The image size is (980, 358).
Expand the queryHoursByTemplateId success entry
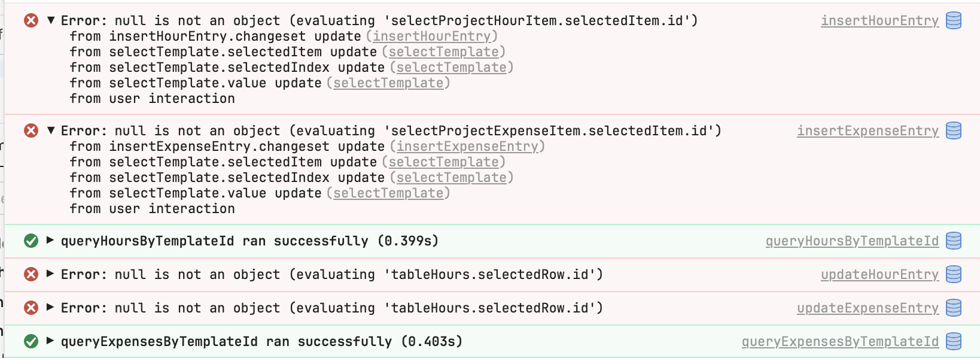51,241
